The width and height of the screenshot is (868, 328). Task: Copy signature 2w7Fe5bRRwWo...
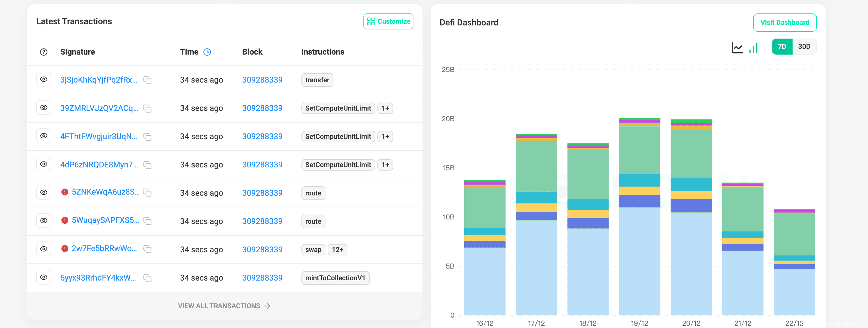click(147, 249)
